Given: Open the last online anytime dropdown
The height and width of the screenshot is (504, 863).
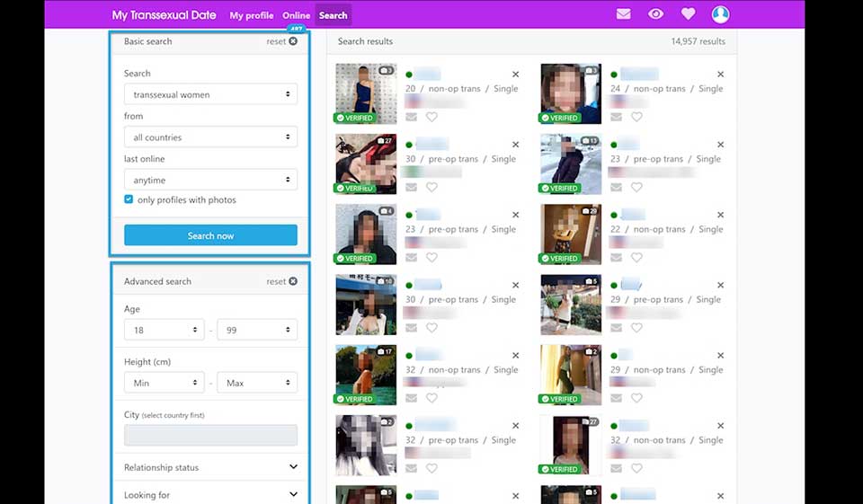Looking at the screenshot, I should tap(210, 181).
